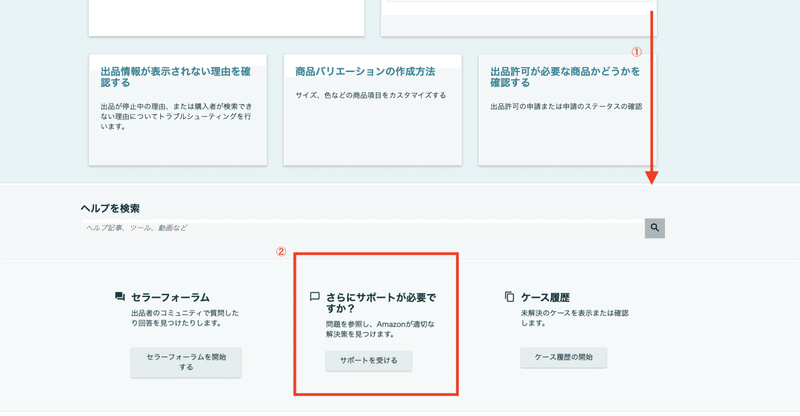Click the さらにサポートが必要ですか? heading
Screen dimensions: 800x416
[381, 303]
